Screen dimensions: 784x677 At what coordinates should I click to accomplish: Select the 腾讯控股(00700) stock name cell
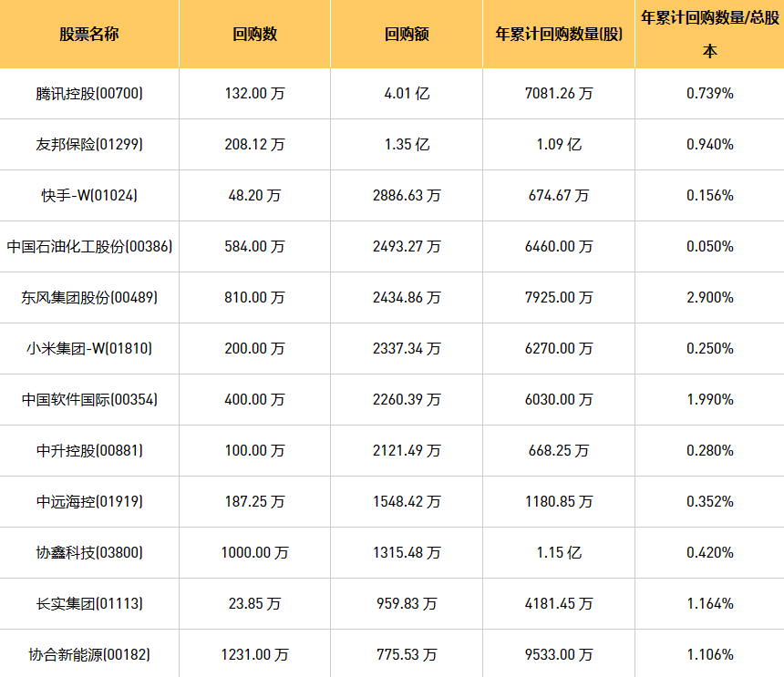click(89, 94)
